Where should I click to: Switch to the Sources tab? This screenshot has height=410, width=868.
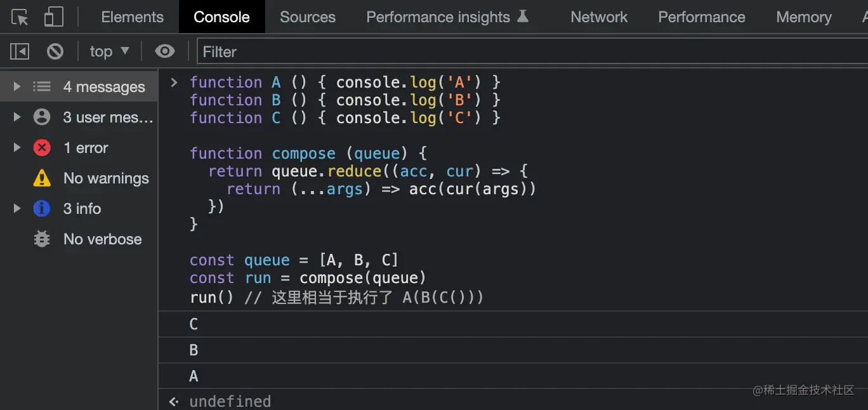[308, 17]
